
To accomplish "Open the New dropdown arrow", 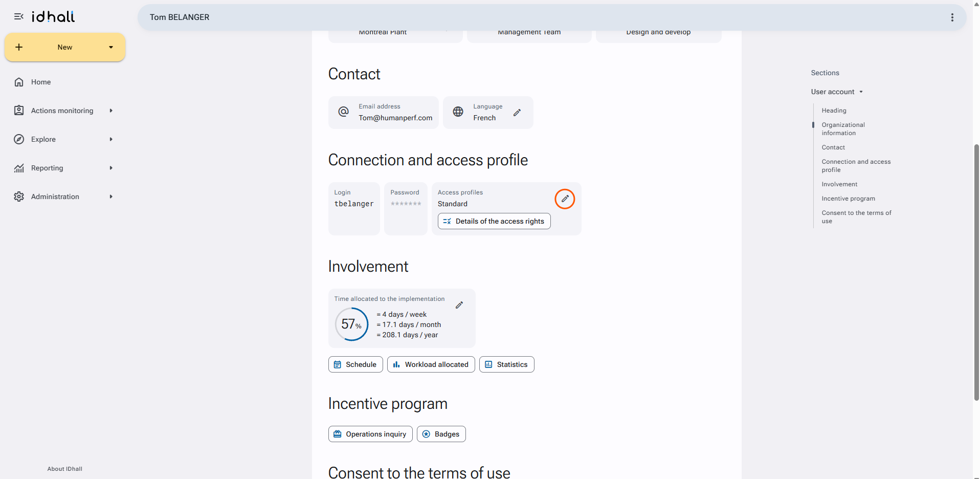I will point(111,47).
